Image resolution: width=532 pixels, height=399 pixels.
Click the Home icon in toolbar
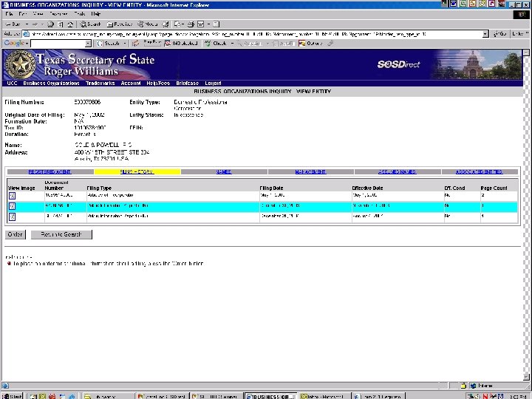70,24
